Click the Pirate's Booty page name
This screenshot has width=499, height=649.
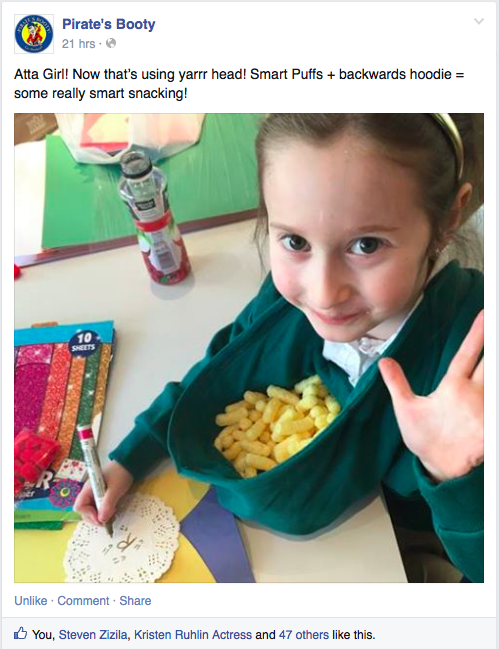coord(108,24)
